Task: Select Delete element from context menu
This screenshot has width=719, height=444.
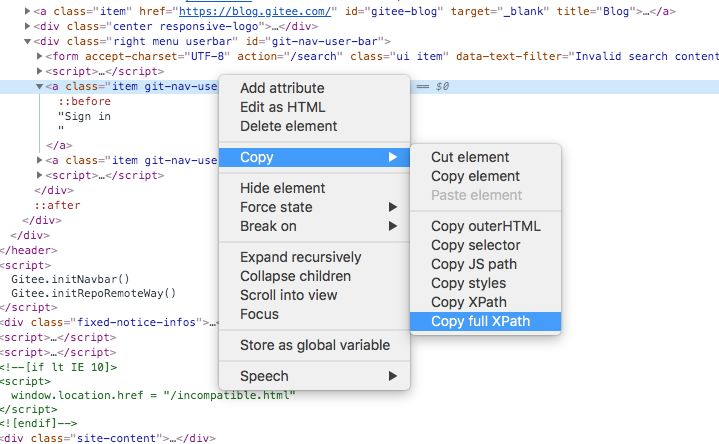Action: 288,126
